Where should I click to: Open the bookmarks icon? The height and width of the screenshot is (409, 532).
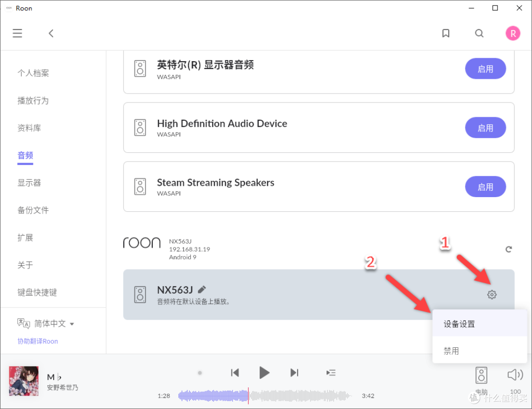click(446, 33)
